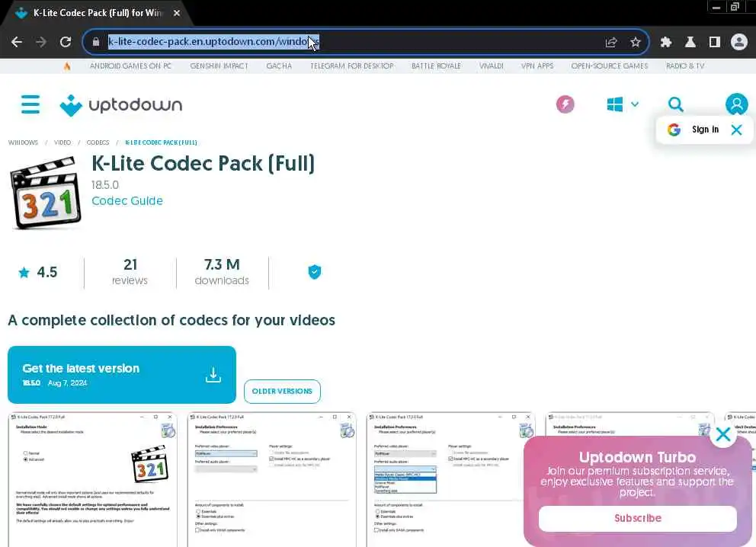Go to the Windows breadcrumb

pos(23,142)
